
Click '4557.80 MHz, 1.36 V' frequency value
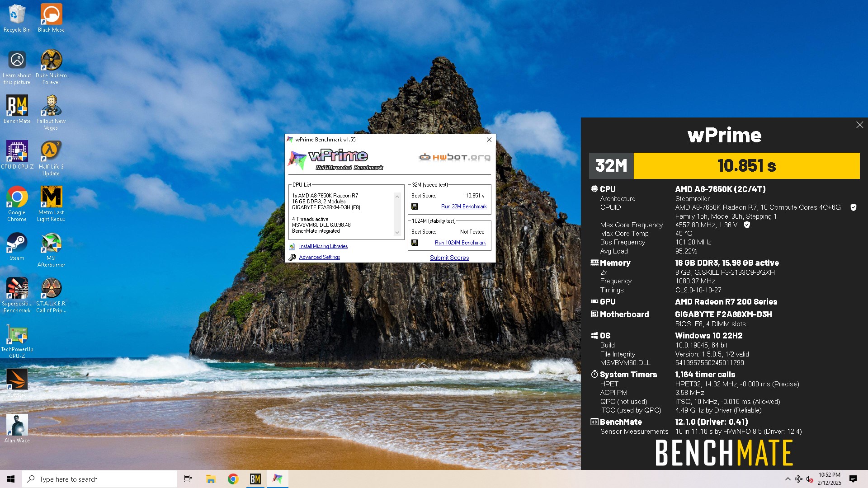706,225
